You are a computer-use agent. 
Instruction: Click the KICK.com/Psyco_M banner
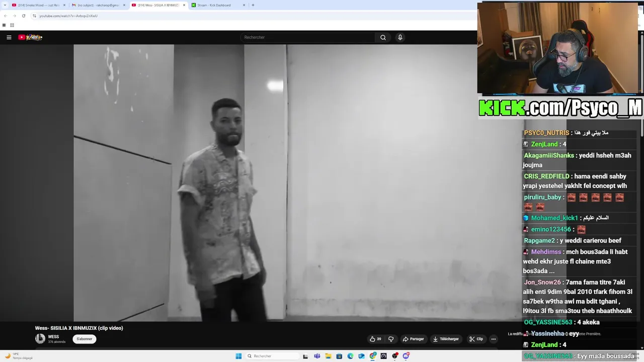560,108
